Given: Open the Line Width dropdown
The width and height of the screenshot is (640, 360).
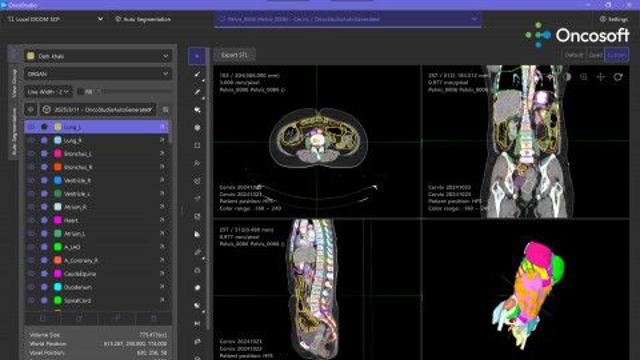Looking at the screenshot, I should [x=49, y=92].
